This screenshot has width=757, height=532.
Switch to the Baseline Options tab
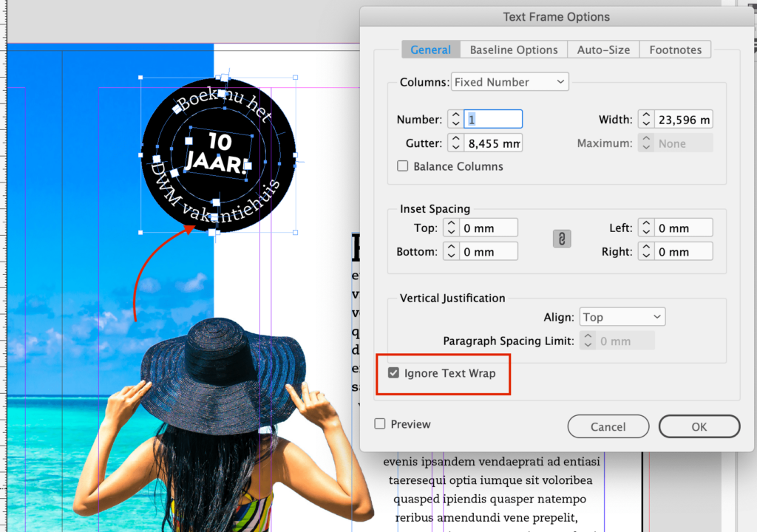[514, 50]
